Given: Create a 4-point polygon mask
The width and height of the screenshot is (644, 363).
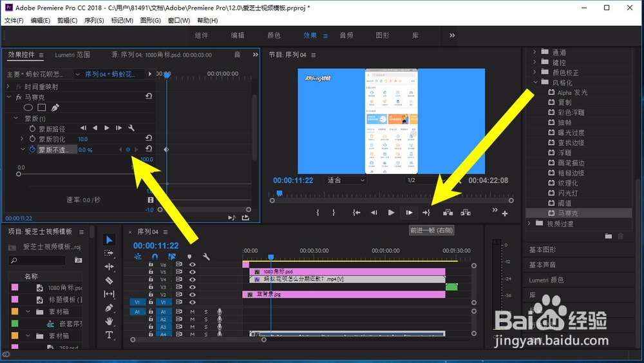Looking at the screenshot, I should pyautogui.click(x=41, y=108).
